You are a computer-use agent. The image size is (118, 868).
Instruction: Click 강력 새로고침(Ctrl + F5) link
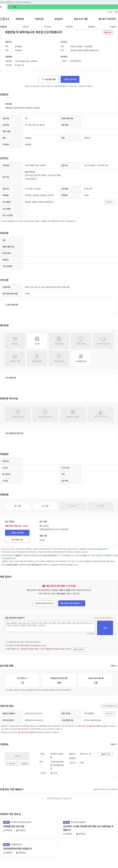(x=63, y=86)
